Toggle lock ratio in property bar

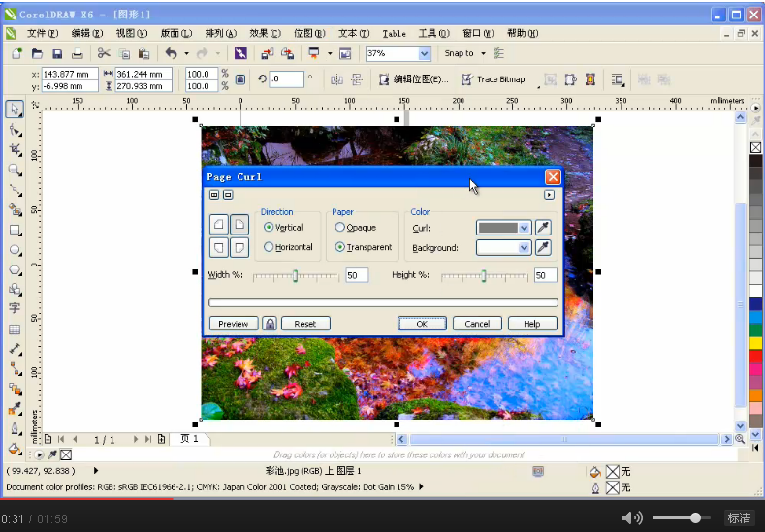240,79
